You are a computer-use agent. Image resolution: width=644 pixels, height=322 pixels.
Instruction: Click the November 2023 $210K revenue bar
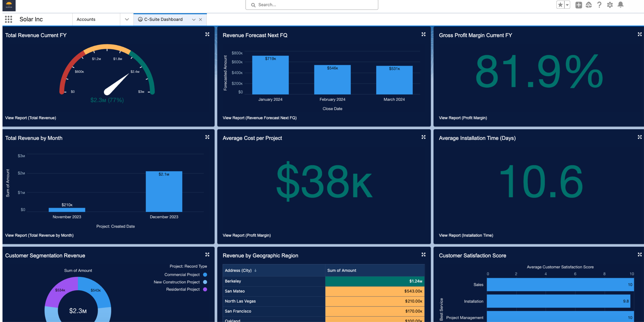pos(67,210)
